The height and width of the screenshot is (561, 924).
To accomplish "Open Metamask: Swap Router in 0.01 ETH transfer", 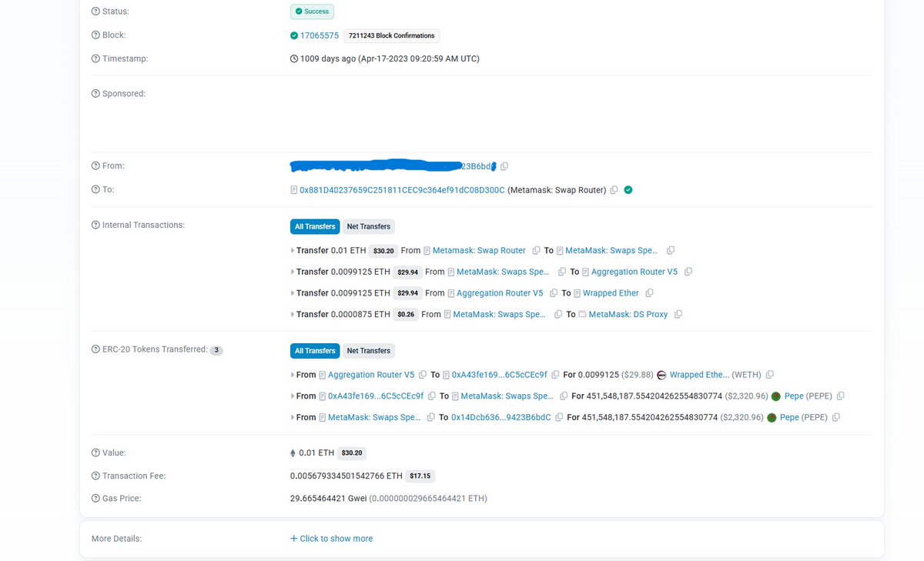I will [x=479, y=251].
